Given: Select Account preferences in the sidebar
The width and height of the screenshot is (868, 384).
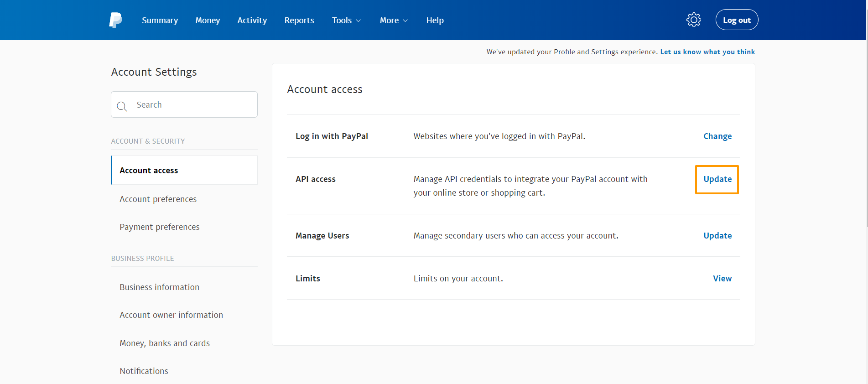Looking at the screenshot, I should click(x=158, y=199).
